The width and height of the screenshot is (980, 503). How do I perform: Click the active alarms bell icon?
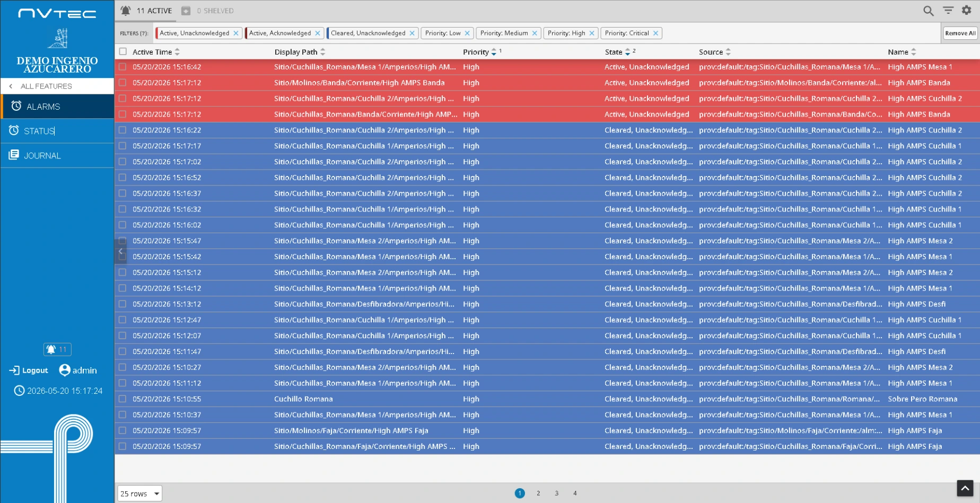[x=126, y=11]
